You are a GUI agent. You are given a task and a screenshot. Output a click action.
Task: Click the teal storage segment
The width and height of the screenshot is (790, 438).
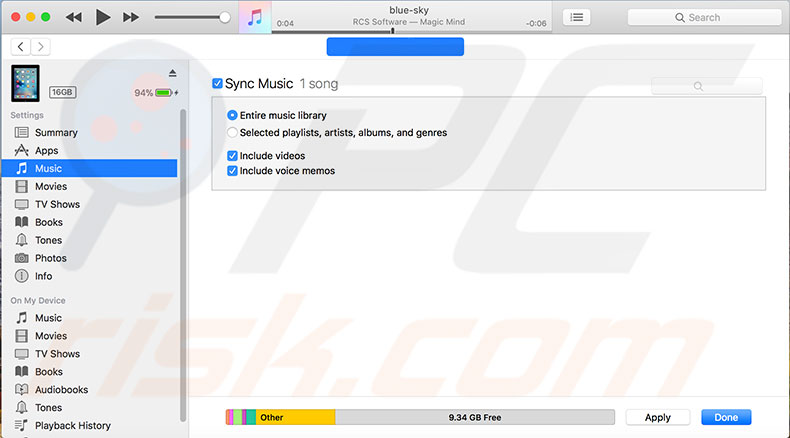click(251, 417)
